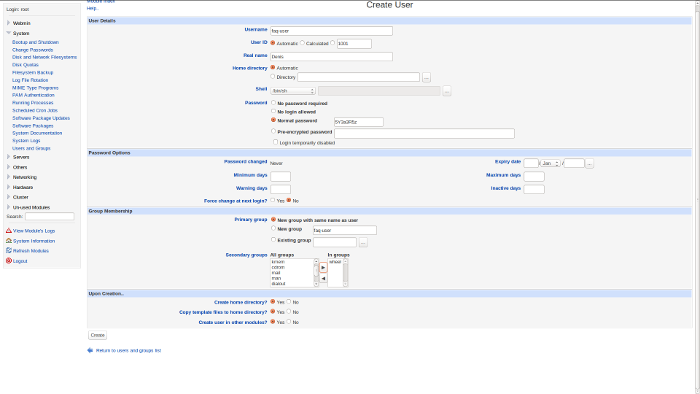
Task: Click the blue return arrow icon
Action: coord(90,351)
